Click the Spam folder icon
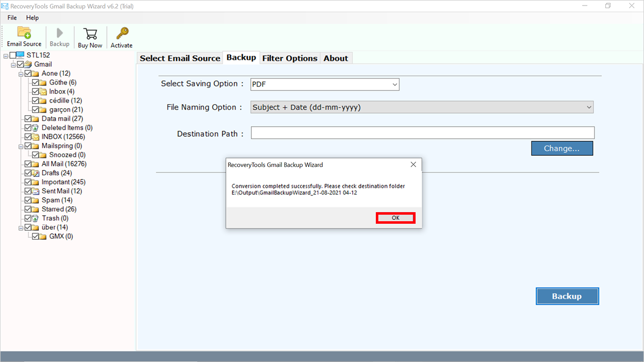Image resolution: width=644 pixels, height=362 pixels. point(36,200)
